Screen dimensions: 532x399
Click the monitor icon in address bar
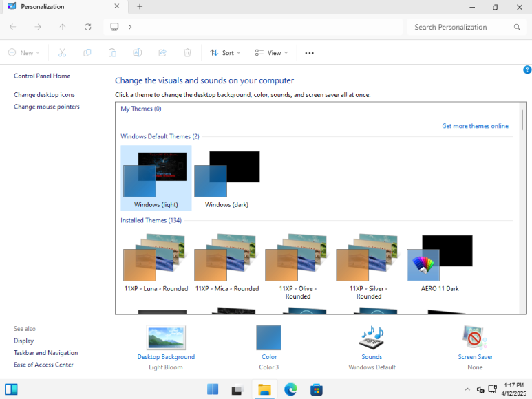(115, 27)
